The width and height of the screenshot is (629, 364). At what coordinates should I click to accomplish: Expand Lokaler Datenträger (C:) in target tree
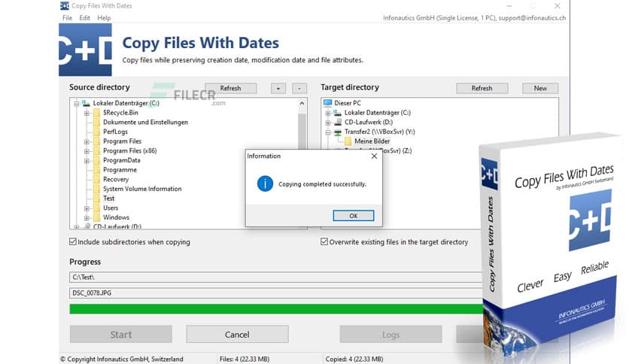click(x=328, y=113)
